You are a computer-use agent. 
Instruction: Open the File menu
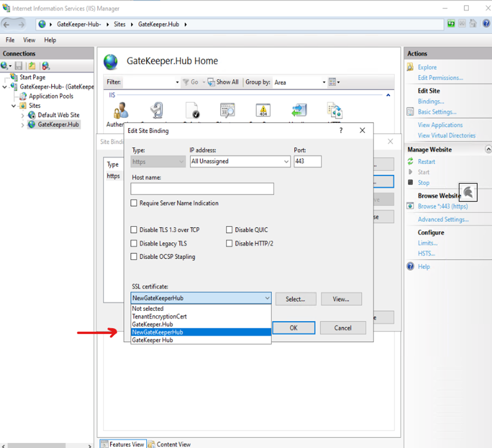(10, 40)
